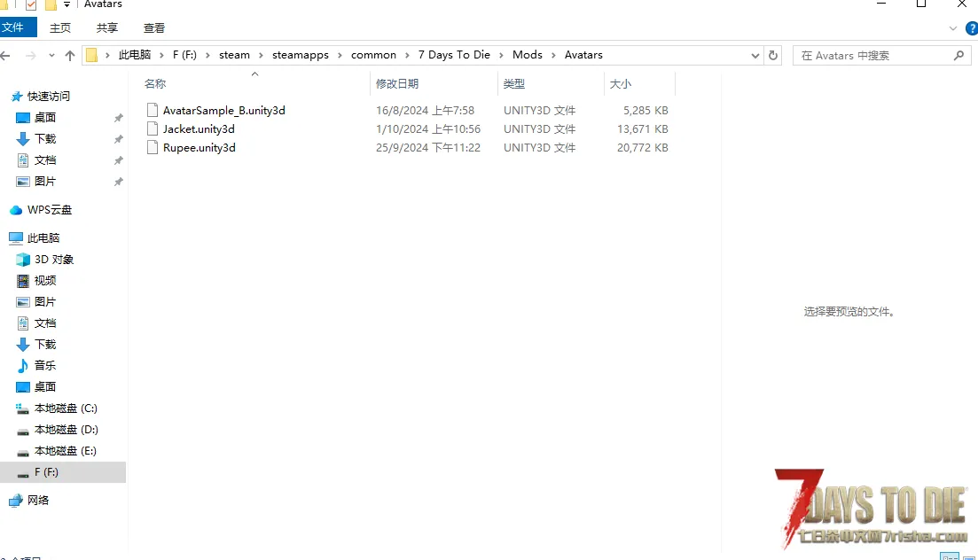Click the pin icon beside quick-access 文档
This screenshot has height=560, width=978.
point(119,160)
